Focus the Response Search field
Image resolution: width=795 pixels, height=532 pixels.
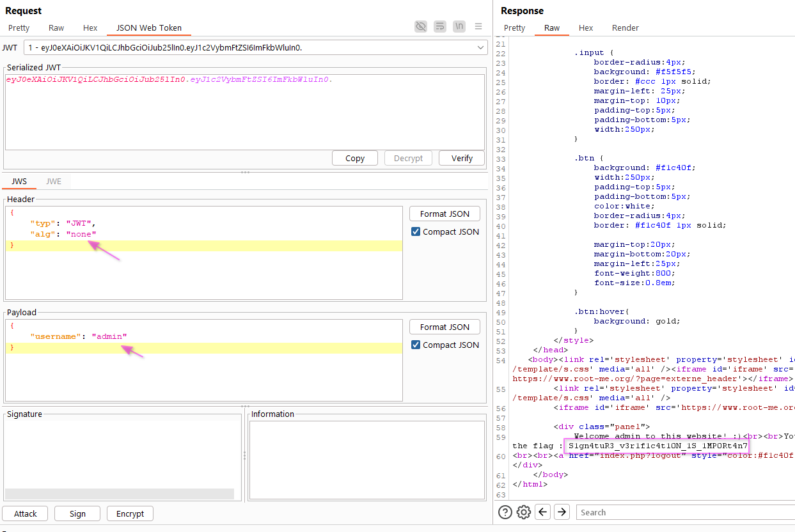[686, 512]
